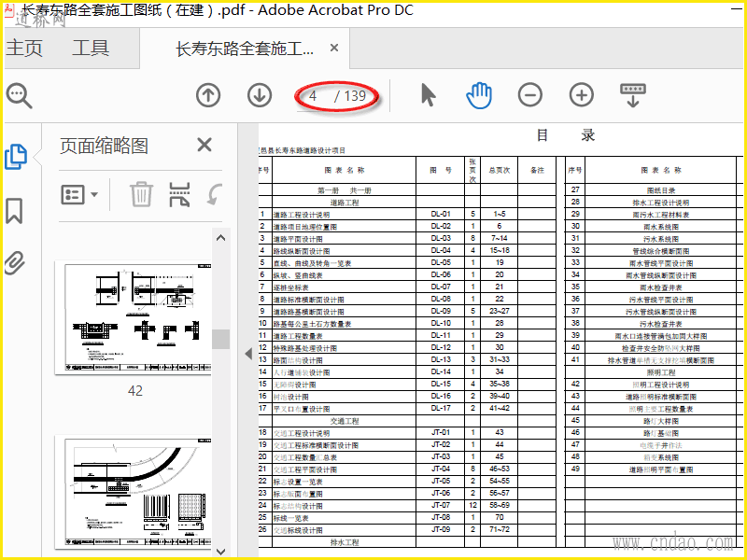
Task: Switch to the 工具 tab
Action: (x=91, y=49)
